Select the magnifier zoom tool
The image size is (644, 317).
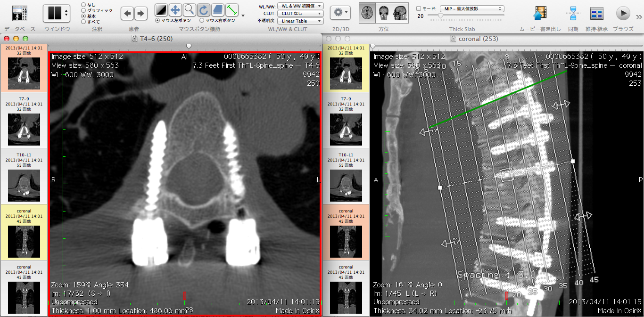click(x=190, y=9)
